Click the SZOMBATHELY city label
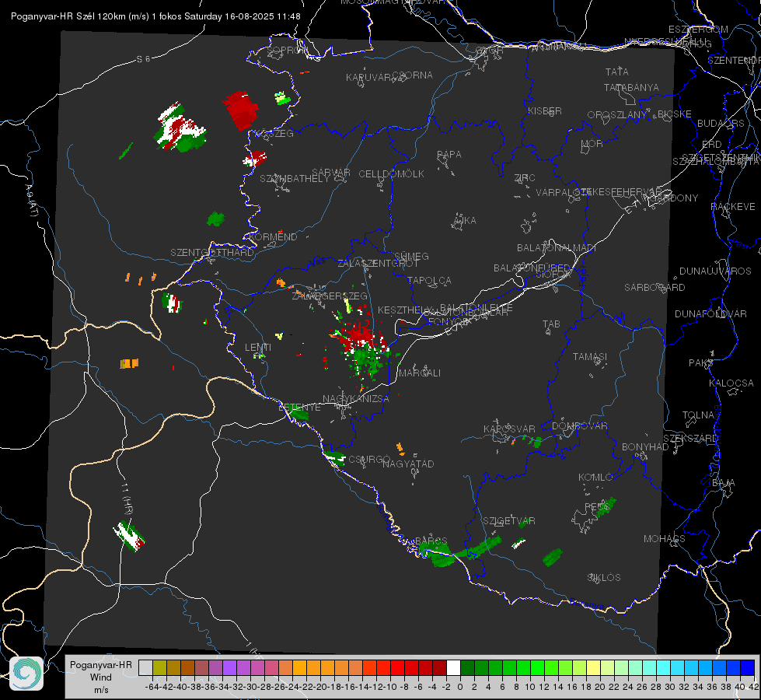Screen dimensions: 761x700 295,179
